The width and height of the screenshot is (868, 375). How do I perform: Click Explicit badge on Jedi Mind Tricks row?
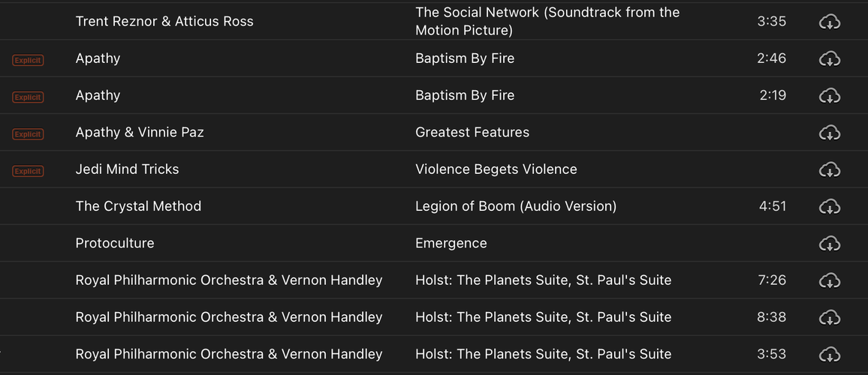pos(28,171)
